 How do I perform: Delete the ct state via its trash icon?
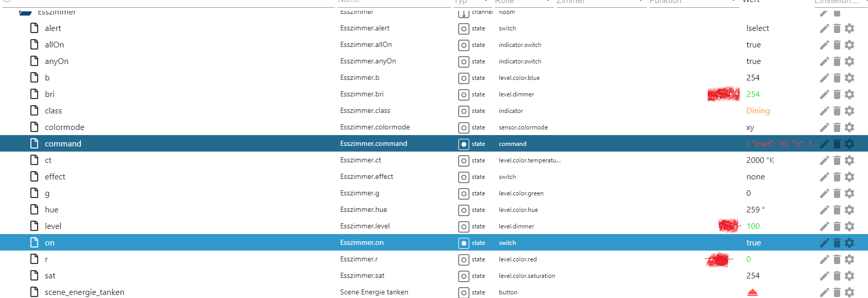[837, 160]
